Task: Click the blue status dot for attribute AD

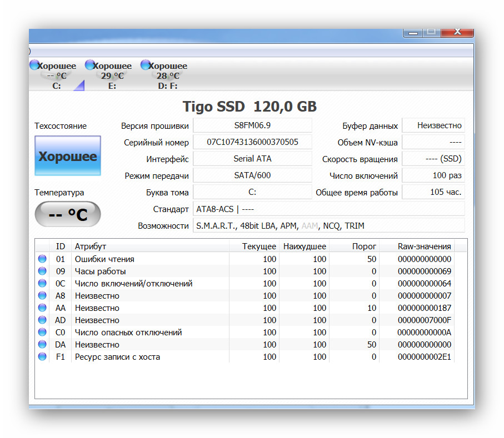Action: pos(42,320)
